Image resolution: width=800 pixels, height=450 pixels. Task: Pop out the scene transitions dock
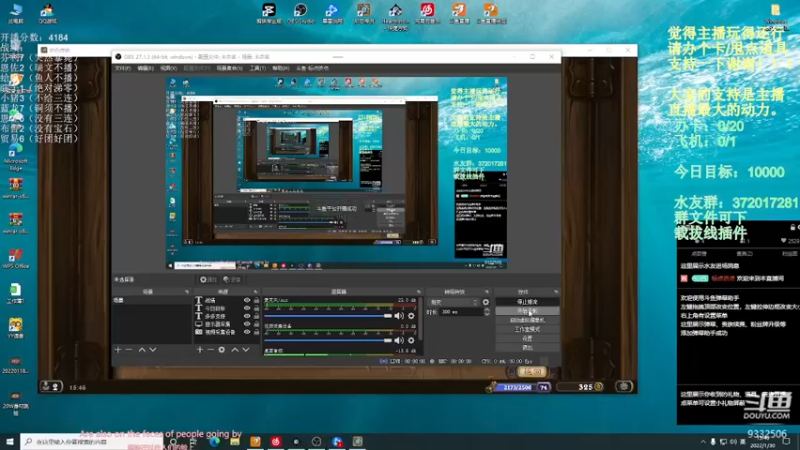[x=487, y=292]
